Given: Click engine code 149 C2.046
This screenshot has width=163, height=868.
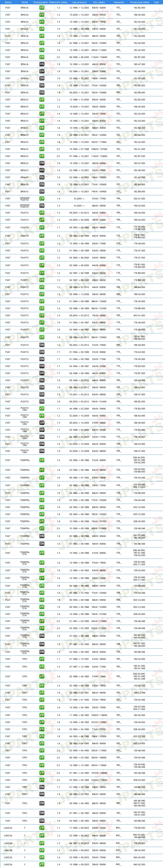Looking at the screenshot, I should pyautogui.click(x=139, y=693).
